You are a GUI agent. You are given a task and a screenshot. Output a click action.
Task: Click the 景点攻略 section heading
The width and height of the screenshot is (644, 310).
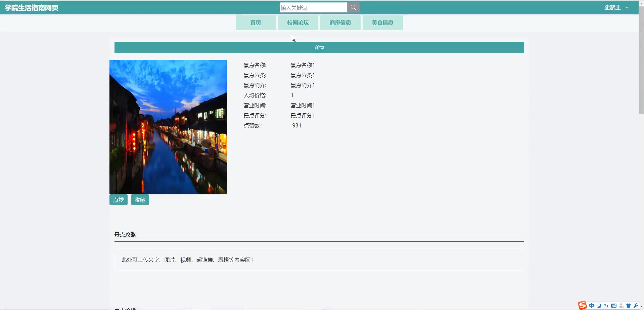point(125,235)
